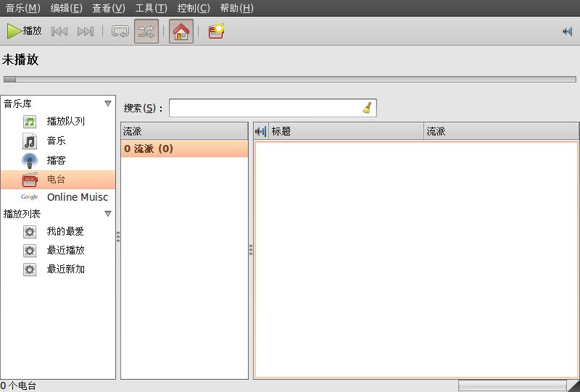This screenshot has height=392, width=580.
Task: Click the status bar progress bar
Action: 513,385
